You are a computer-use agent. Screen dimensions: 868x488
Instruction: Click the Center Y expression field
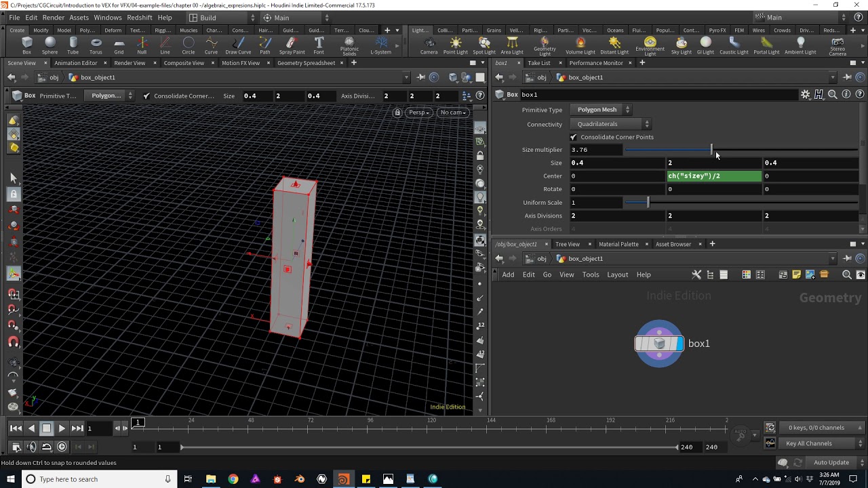pyautogui.click(x=714, y=176)
